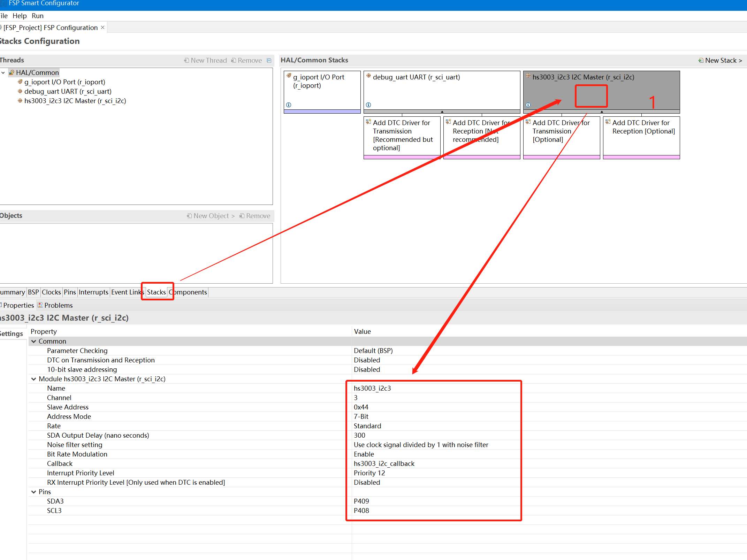Select the g_ioport I/O Port stack block
This screenshot has height=560, width=747.
pos(322,92)
